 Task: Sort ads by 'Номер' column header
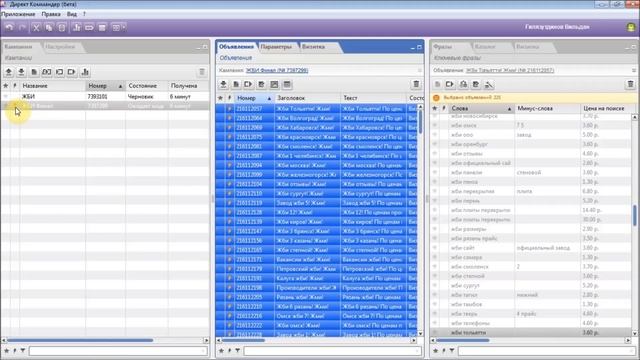pos(254,98)
